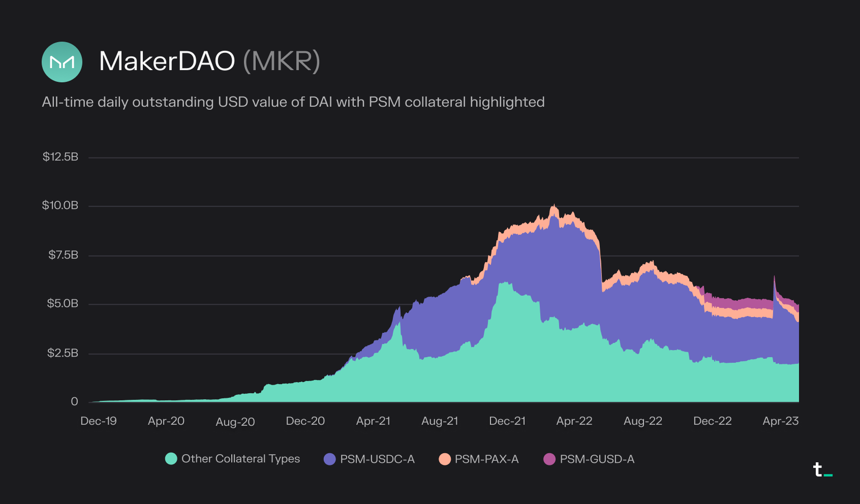Image resolution: width=860 pixels, height=504 pixels.
Task: Click the MakerDAO round logo icon
Action: pyautogui.click(x=62, y=62)
